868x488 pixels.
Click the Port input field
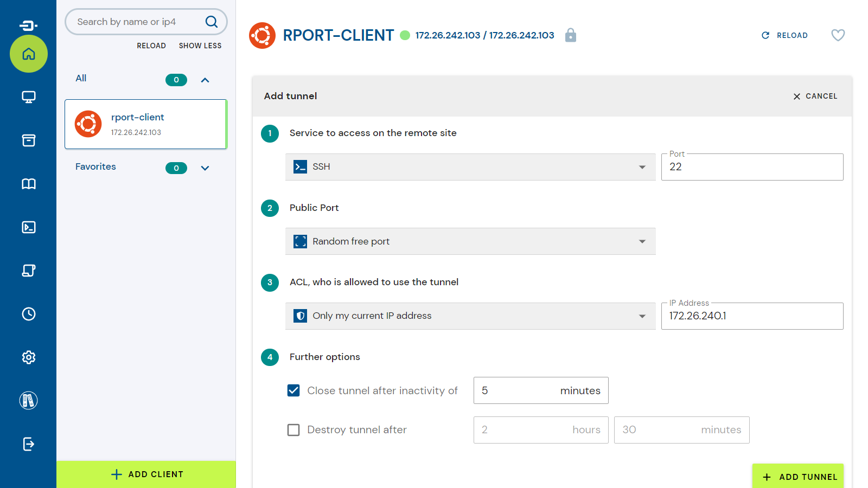[x=752, y=167]
